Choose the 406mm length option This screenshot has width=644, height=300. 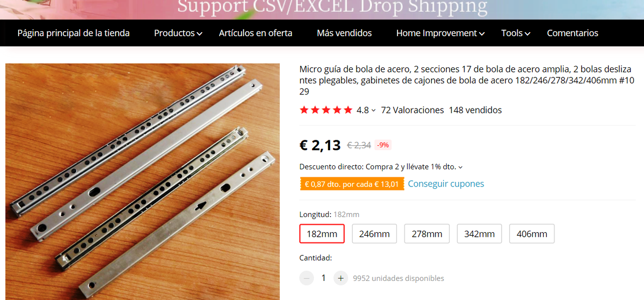(x=532, y=234)
